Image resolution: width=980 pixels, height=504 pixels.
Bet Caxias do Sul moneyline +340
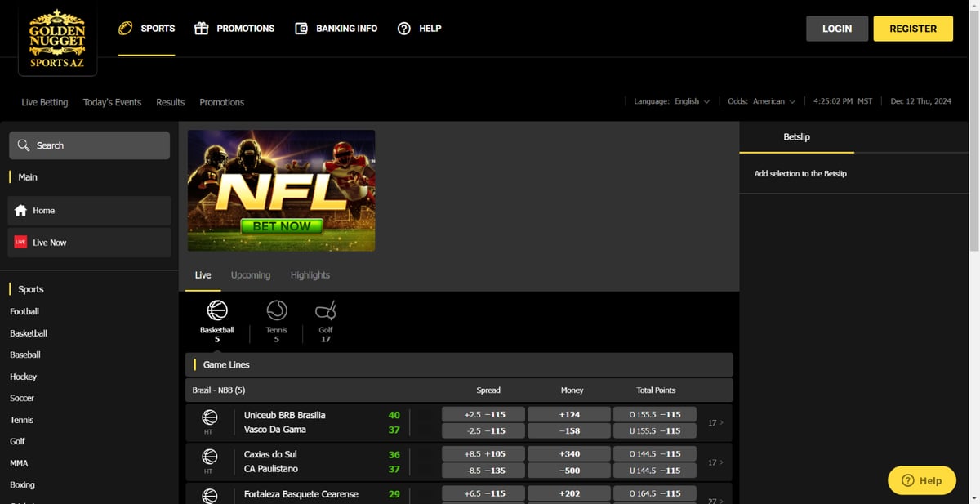click(569, 453)
